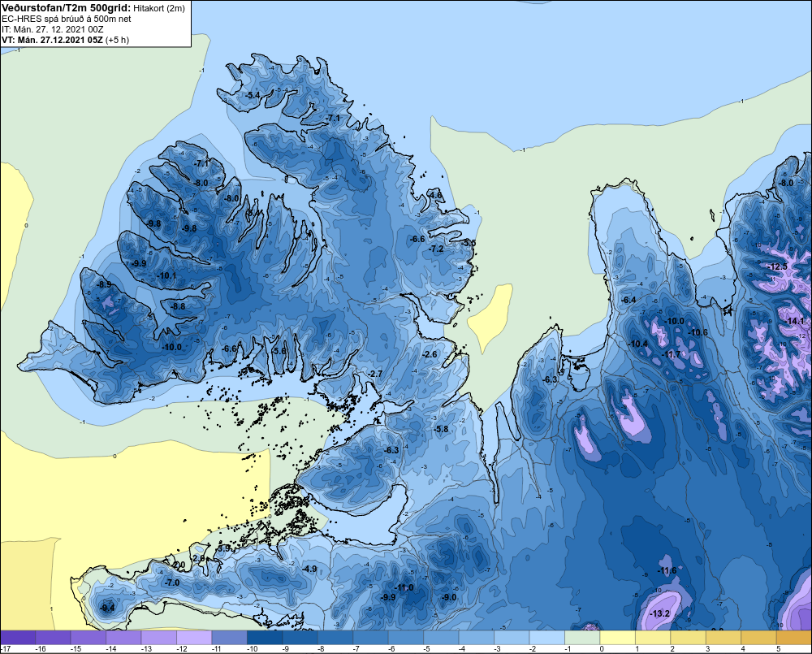Click the 'VT: Mán. 27.12.2021 05Z' valid time
Image resolution: width=812 pixels, height=654 pixels.
pyautogui.click(x=52, y=40)
